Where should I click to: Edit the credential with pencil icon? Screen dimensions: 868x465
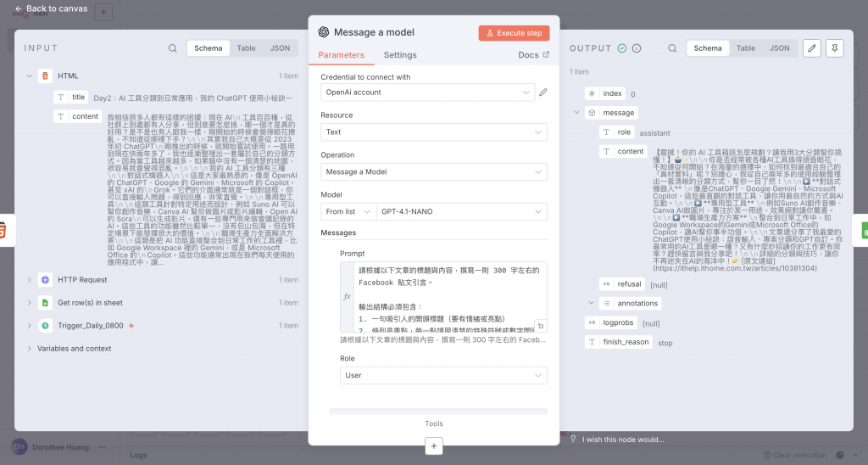[x=543, y=92]
